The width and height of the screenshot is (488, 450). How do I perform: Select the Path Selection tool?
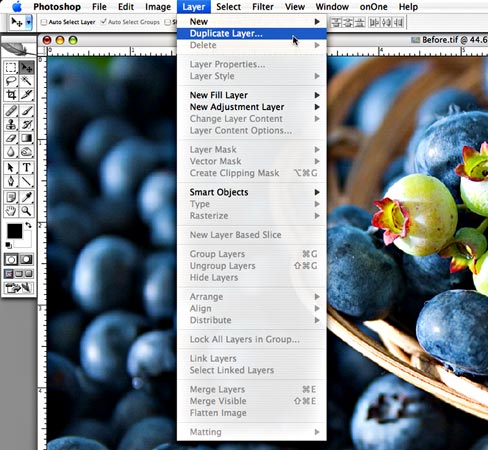point(11,168)
